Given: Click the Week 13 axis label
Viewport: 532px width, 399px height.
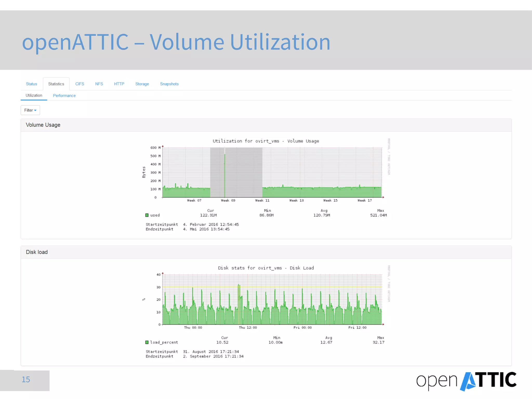Looking at the screenshot, I should tap(296, 200).
